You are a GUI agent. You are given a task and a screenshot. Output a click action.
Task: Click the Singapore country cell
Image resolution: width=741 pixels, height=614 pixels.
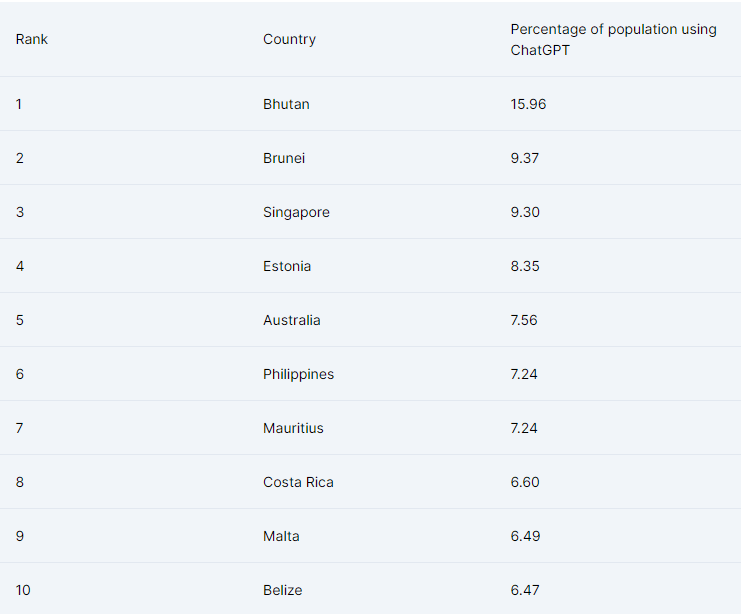click(x=296, y=212)
